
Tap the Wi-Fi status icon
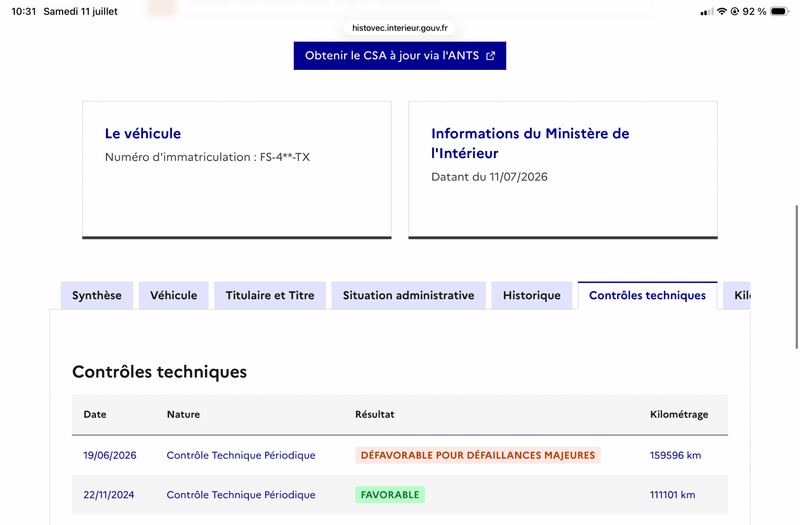[x=721, y=11]
